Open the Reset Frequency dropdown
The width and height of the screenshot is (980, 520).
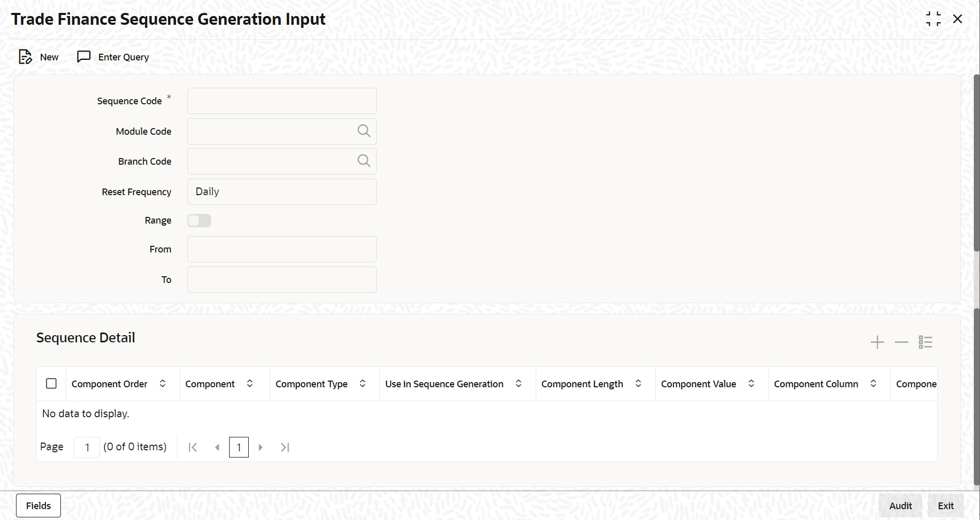282,192
